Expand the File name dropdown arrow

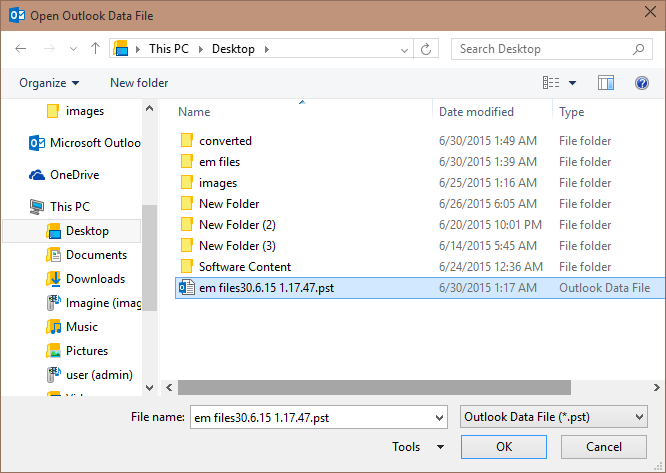click(x=440, y=418)
